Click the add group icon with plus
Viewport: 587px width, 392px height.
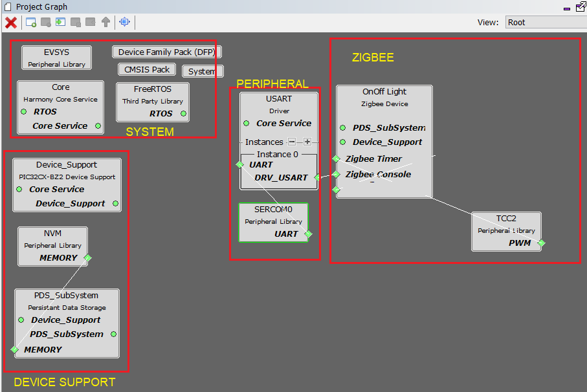pos(31,23)
